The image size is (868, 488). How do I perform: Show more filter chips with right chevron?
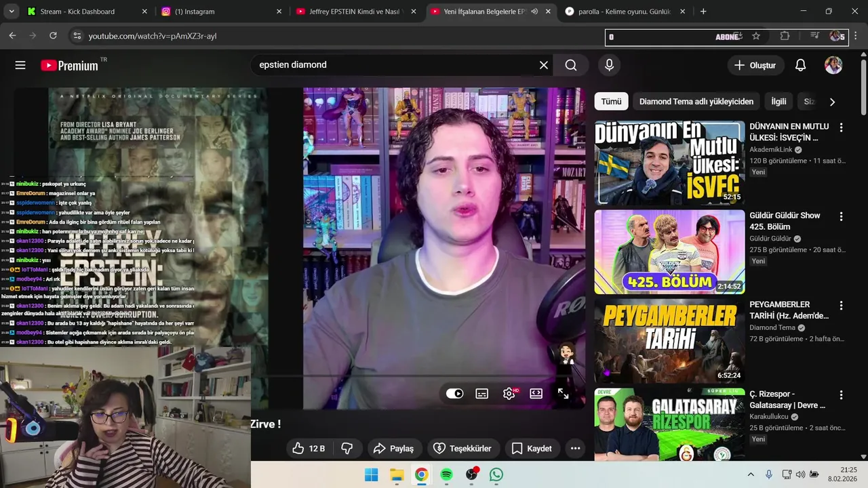click(x=832, y=102)
